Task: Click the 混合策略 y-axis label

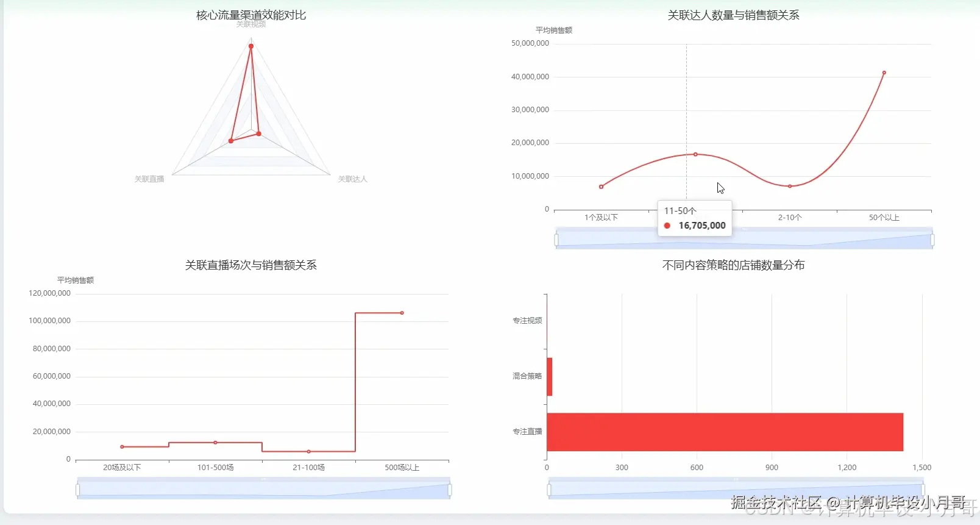Action: point(527,376)
